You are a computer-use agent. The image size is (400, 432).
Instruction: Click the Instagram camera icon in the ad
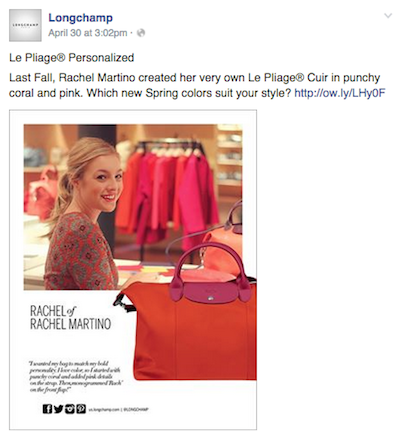(x=70, y=409)
